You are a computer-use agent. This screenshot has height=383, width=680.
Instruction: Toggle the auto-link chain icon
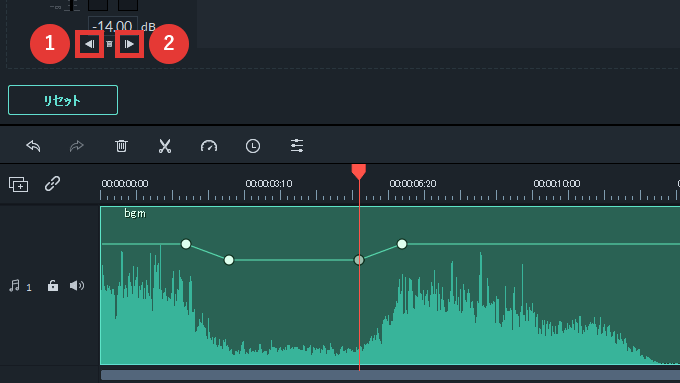52,183
